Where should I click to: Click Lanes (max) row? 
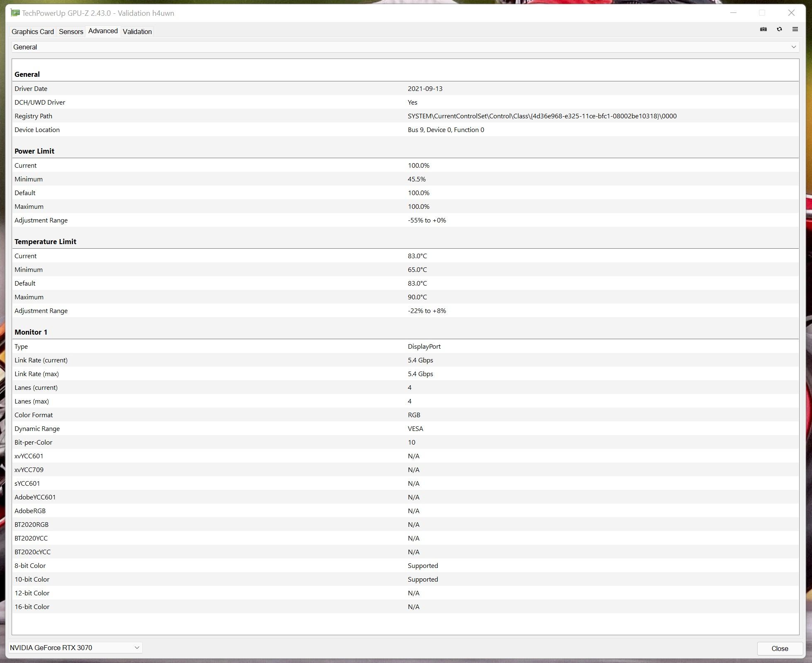click(x=405, y=401)
